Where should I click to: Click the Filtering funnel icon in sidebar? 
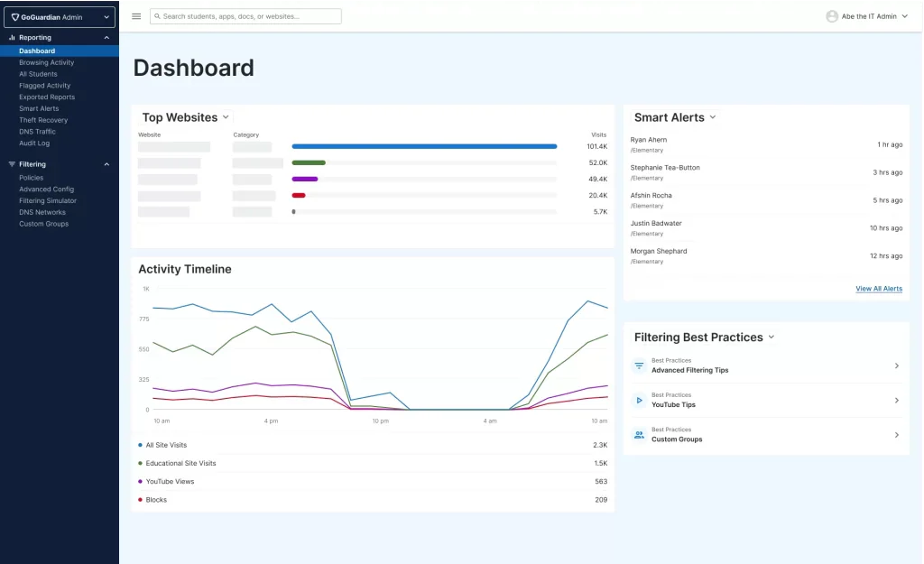pyautogui.click(x=12, y=164)
